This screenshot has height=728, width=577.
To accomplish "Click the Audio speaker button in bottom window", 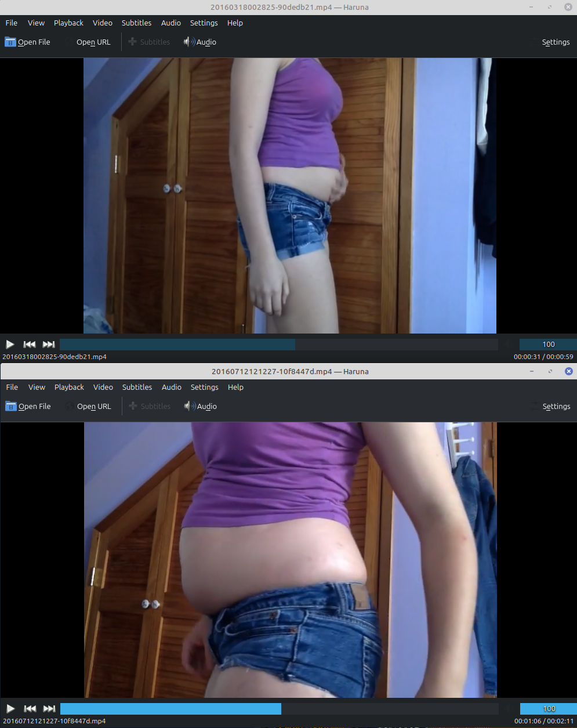I will pos(201,406).
